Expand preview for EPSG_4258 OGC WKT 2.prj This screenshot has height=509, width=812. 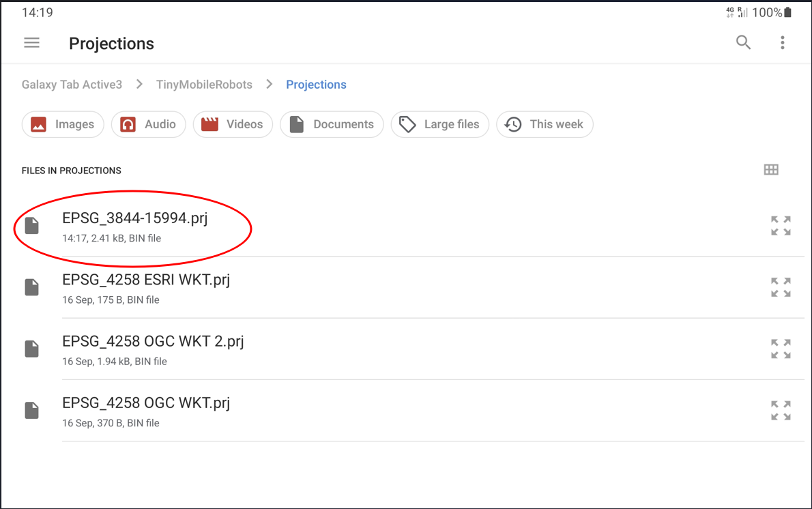coord(781,349)
